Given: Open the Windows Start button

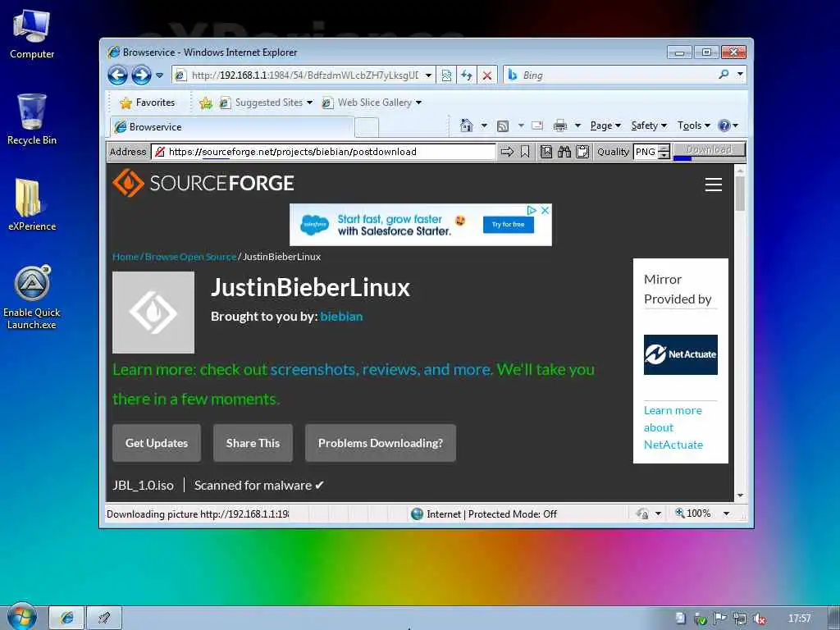Looking at the screenshot, I should coord(21,617).
